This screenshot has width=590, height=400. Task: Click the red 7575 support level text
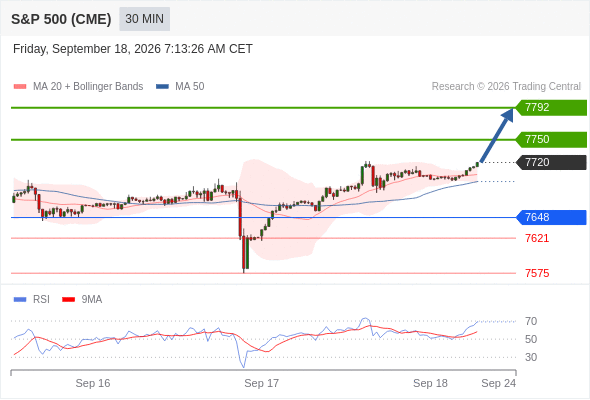click(x=537, y=273)
